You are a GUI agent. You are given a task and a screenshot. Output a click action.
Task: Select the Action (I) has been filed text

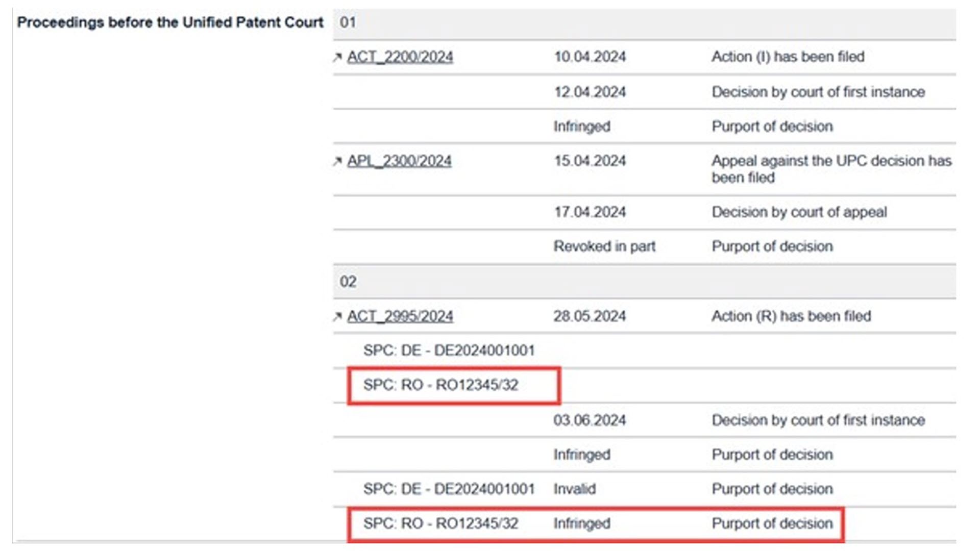(x=788, y=57)
